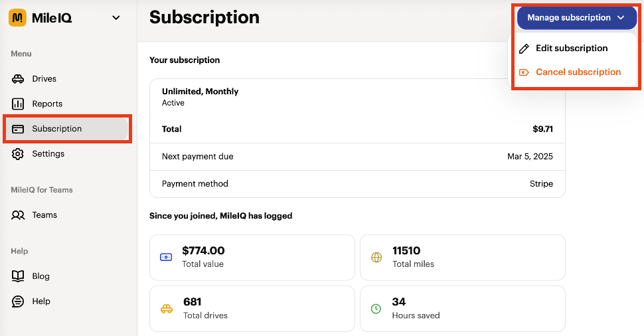This screenshot has height=336, width=644.
Task: Open the Drives menu item
Action: pyautogui.click(x=44, y=79)
